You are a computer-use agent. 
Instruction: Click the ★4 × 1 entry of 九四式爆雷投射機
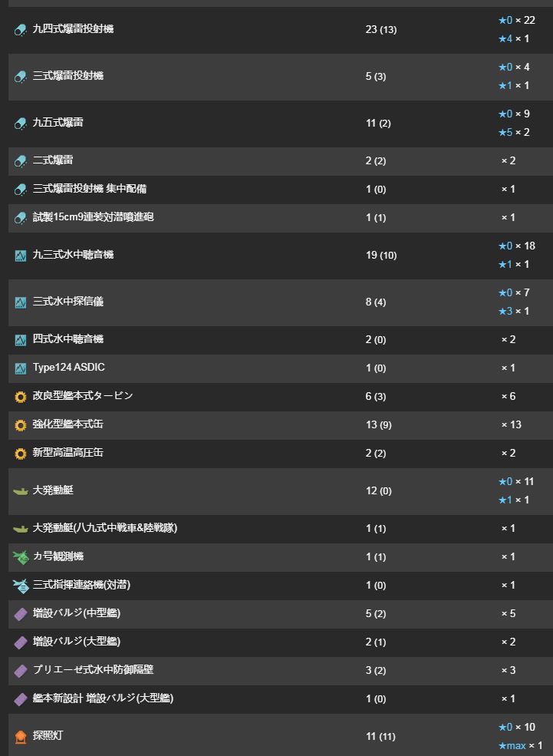point(514,38)
